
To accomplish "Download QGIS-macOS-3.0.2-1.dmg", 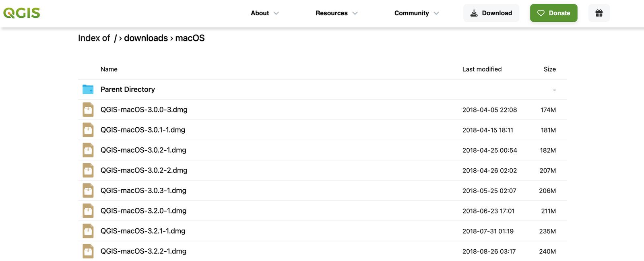I will tap(143, 150).
